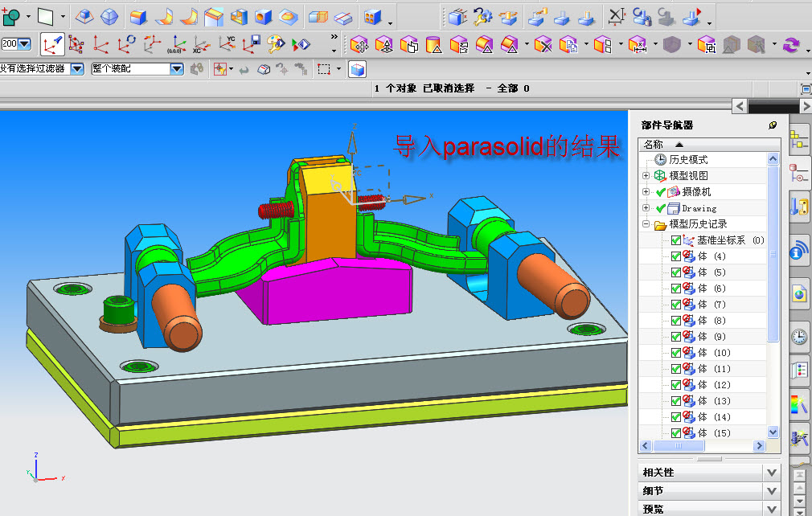Open the 没有选择过滤器 filter dropdown
812x516 pixels.
(x=77, y=68)
